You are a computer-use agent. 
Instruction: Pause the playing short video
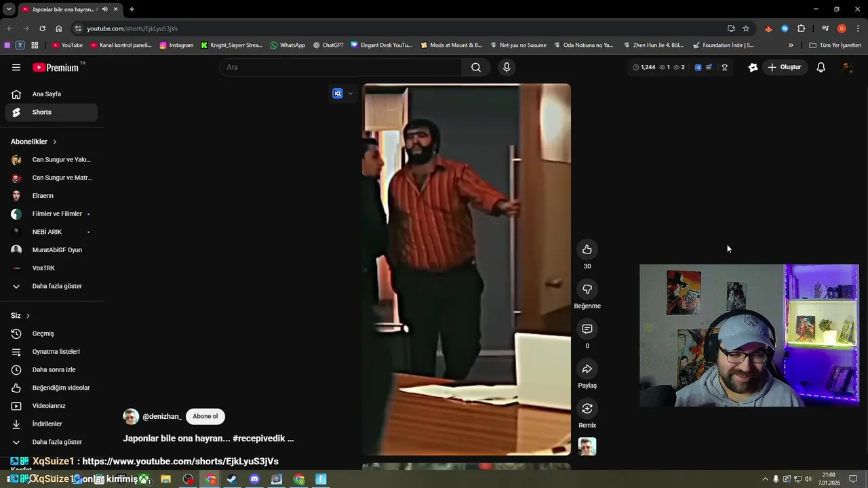467,269
